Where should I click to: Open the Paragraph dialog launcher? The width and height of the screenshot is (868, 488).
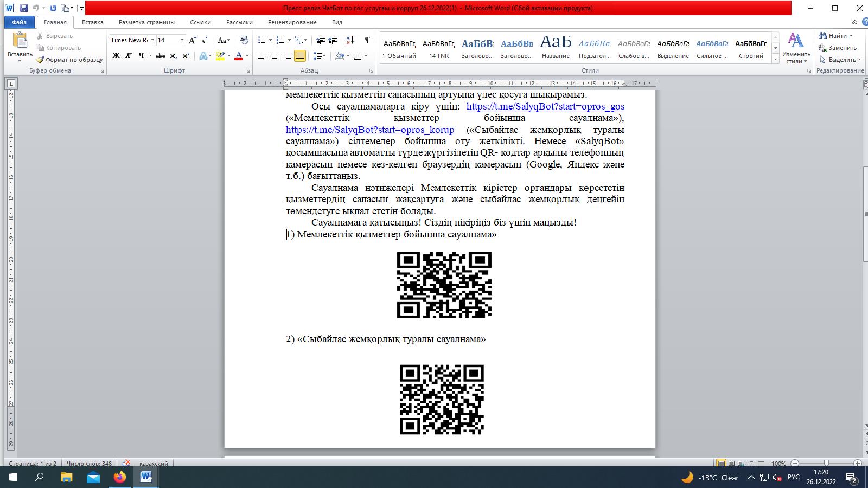click(x=372, y=71)
